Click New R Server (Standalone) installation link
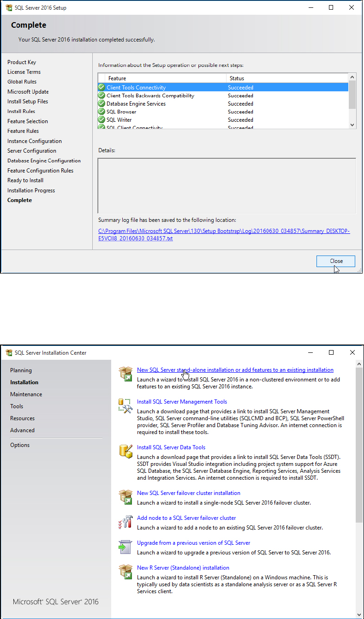 (183, 568)
